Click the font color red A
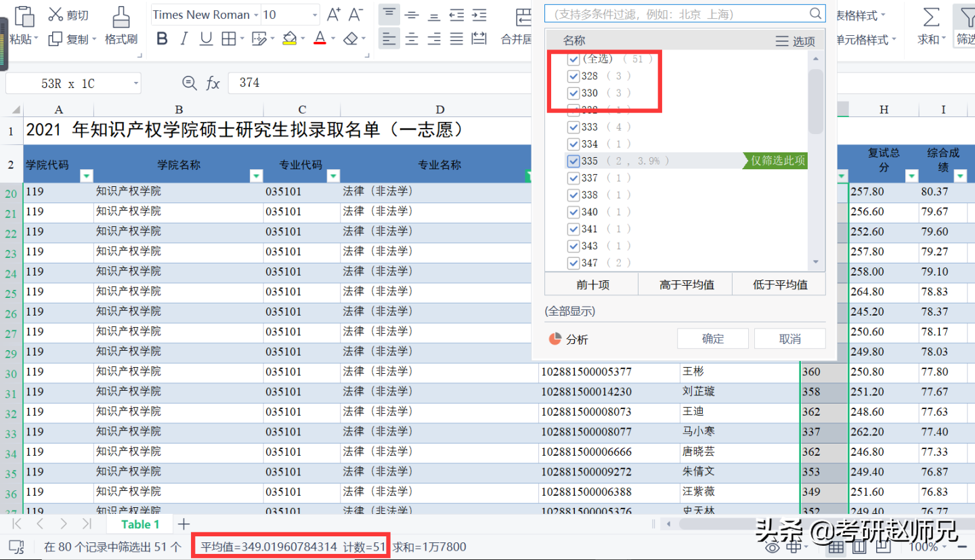Viewport: 975px width, 560px height. click(320, 39)
